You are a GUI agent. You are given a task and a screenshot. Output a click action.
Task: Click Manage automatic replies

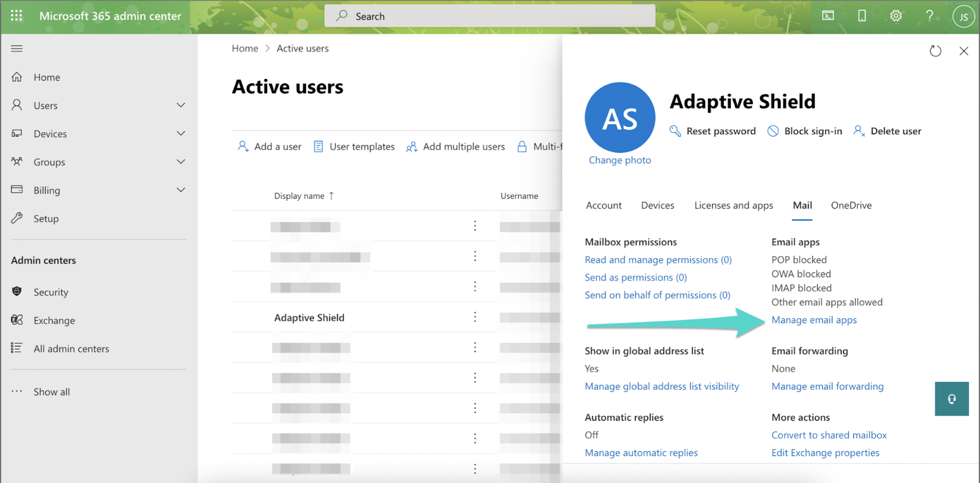(641, 452)
